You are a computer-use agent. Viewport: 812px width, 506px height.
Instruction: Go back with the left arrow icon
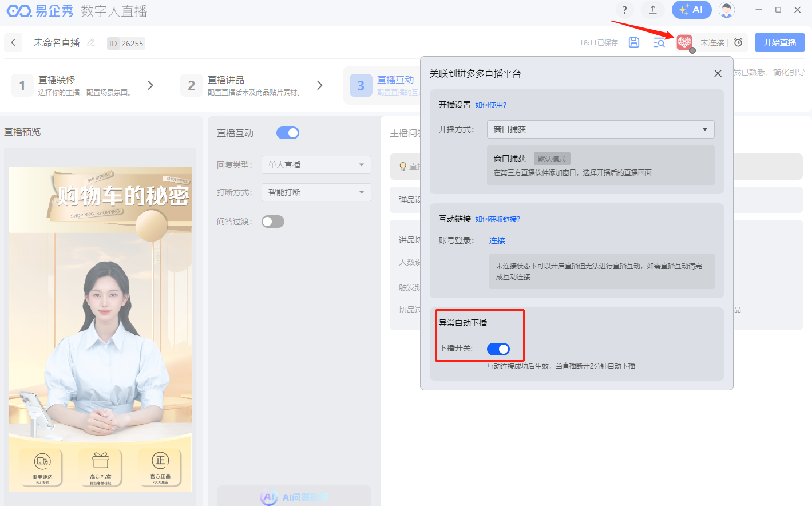[x=13, y=42]
